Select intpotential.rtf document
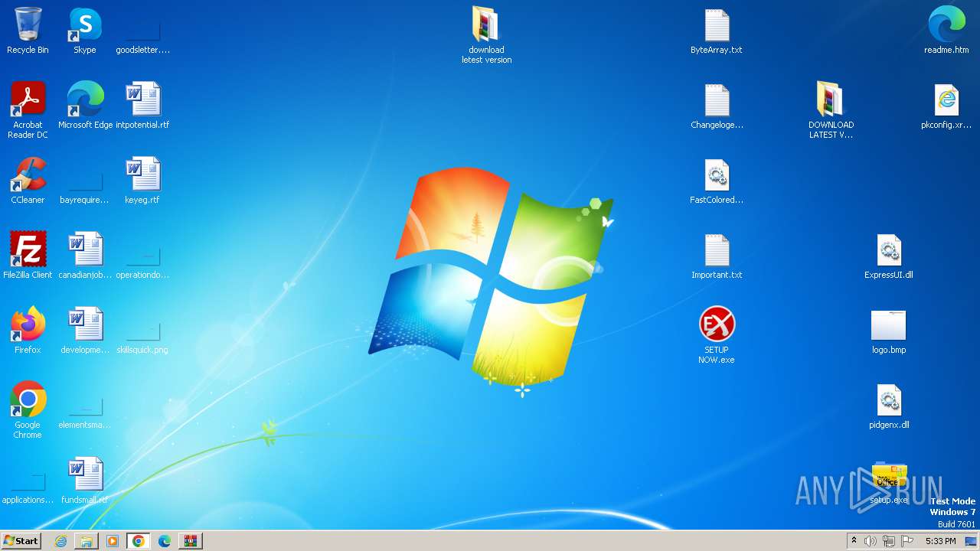The height and width of the screenshot is (551, 980). coord(142,106)
